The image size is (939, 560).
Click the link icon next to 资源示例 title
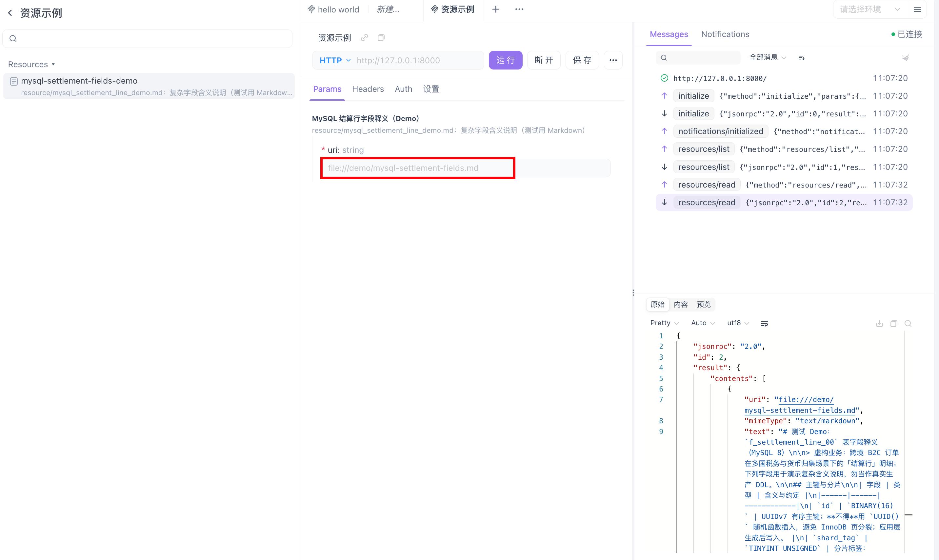[365, 37]
